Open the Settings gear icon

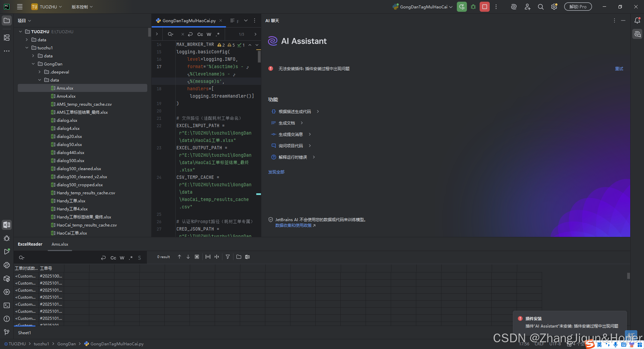[554, 7]
